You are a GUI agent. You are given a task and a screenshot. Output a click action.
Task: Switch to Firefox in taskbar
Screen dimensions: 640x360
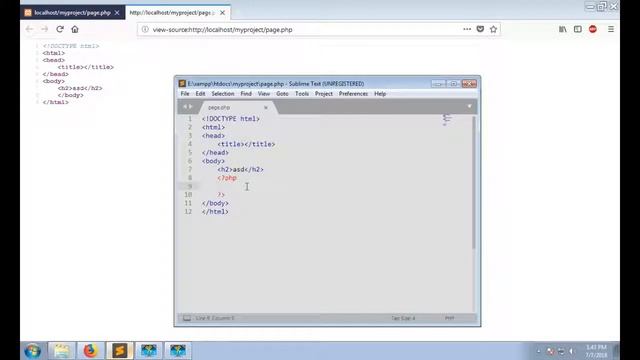[x=90, y=351]
